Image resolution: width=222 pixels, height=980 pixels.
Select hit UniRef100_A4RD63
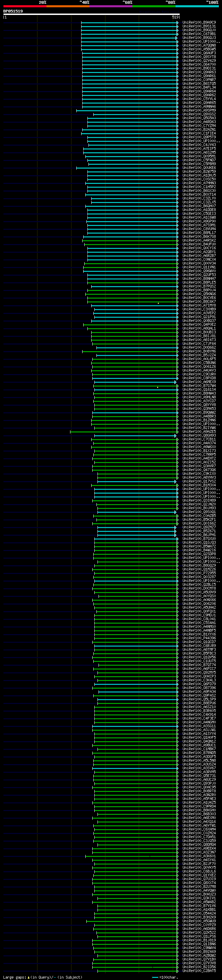[199, 122]
